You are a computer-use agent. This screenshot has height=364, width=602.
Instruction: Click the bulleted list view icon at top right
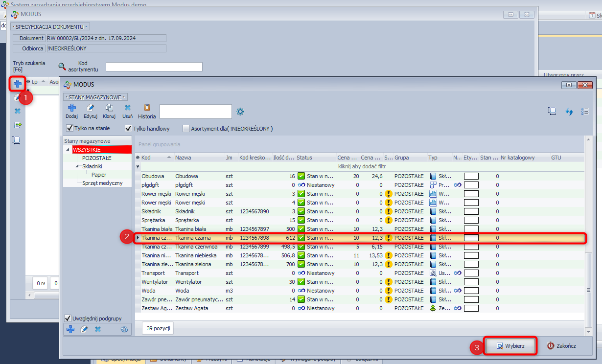tap(585, 112)
